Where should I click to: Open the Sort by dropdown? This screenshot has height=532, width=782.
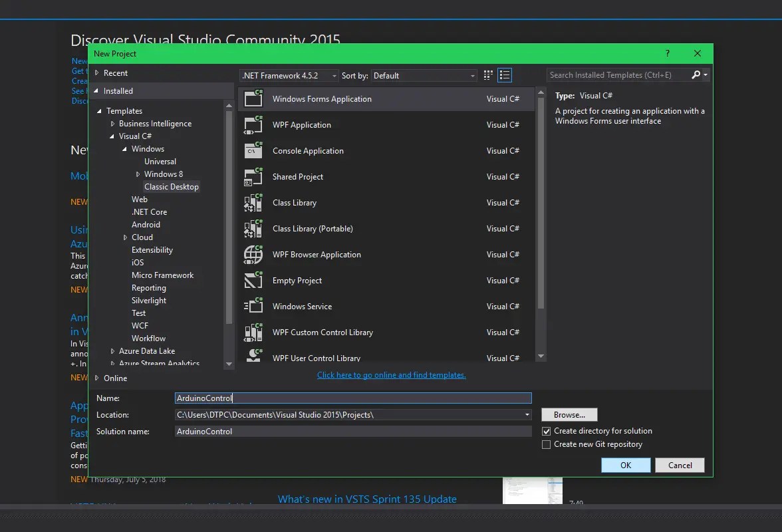pos(424,76)
